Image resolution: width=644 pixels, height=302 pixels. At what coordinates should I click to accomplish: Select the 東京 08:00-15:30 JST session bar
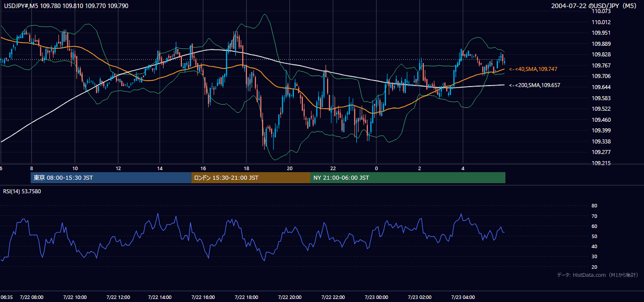coord(111,178)
